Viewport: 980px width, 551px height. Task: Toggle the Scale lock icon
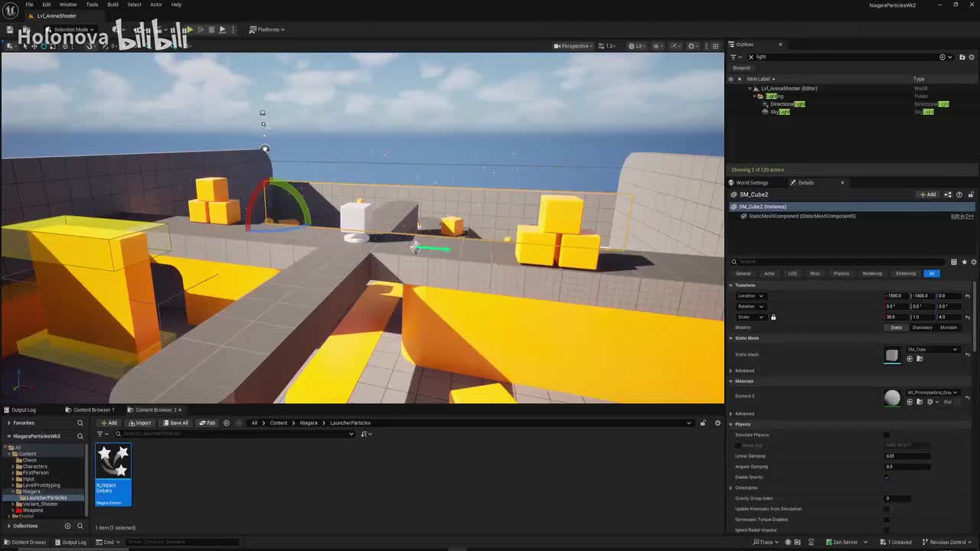click(x=773, y=317)
